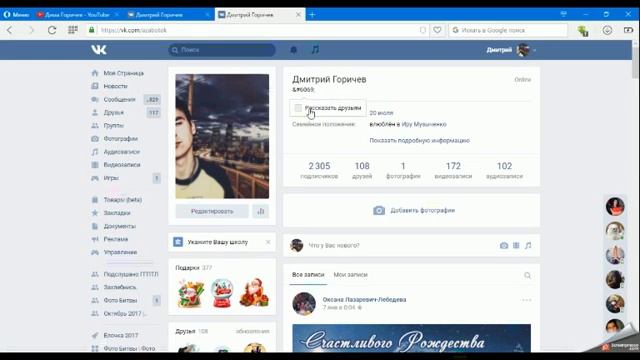
Task: Search wall posts magnifier icon
Action: (x=527, y=275)
